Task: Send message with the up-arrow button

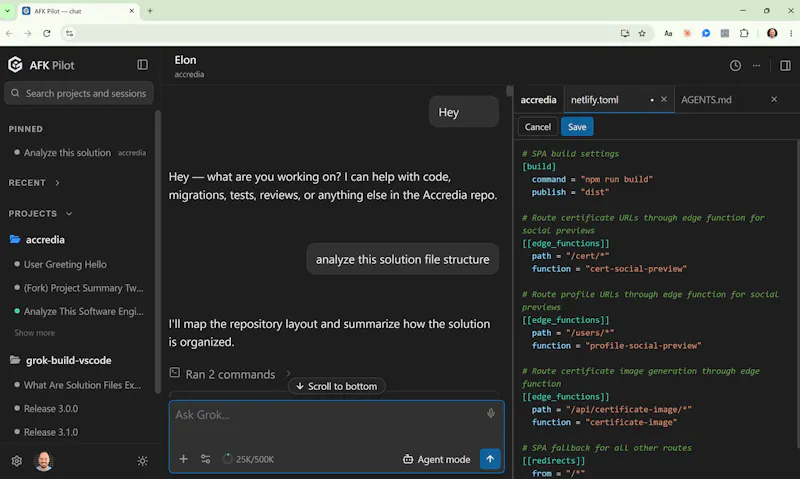Action: pos(490,459)
